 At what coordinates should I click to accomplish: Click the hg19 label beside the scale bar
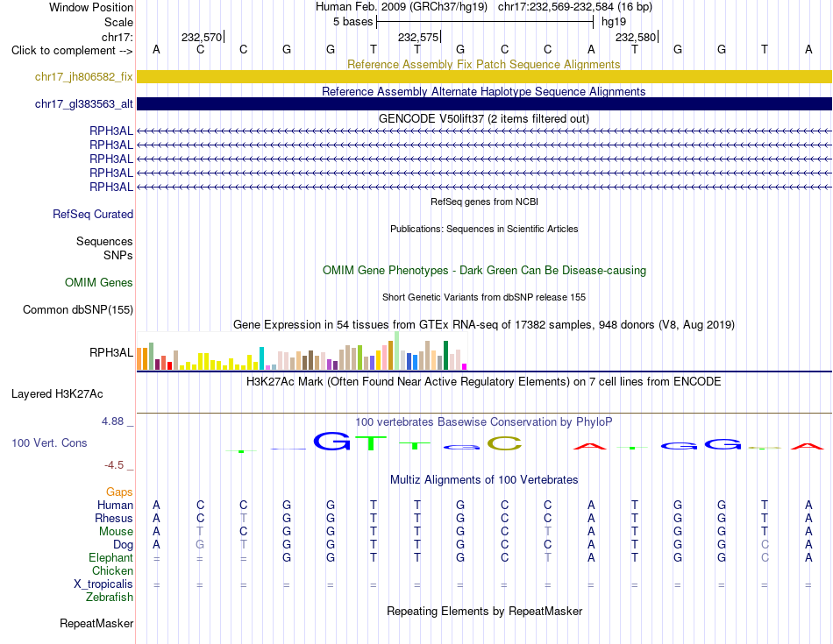point(614,22)
